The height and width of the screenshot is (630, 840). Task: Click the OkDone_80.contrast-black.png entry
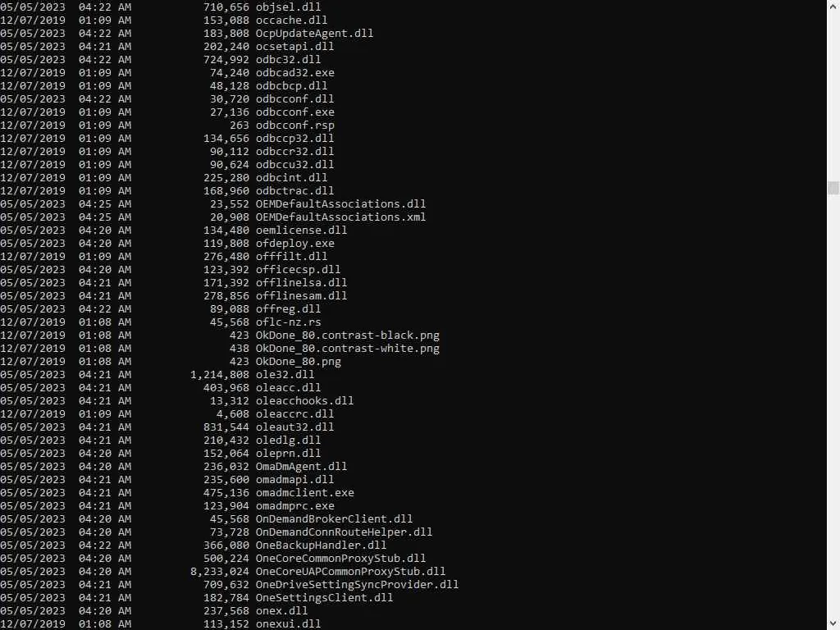pos(347,336)
